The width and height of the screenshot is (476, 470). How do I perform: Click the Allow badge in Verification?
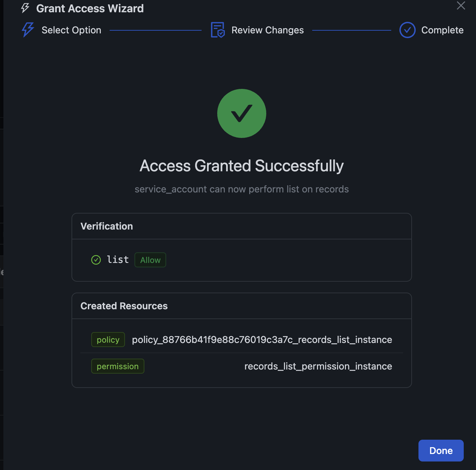pyautogui.click(x=150, y=260)
